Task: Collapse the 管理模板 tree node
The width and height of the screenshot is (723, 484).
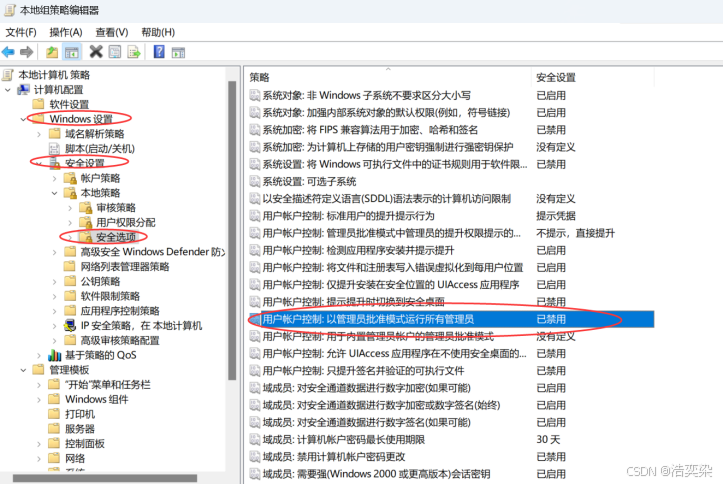Action: pos(24,370)
